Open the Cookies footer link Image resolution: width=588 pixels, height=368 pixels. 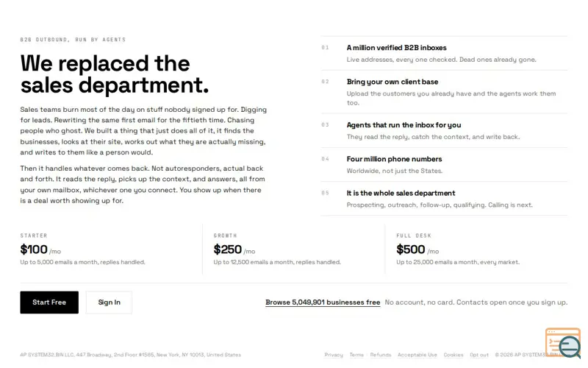tap(453, 355)
